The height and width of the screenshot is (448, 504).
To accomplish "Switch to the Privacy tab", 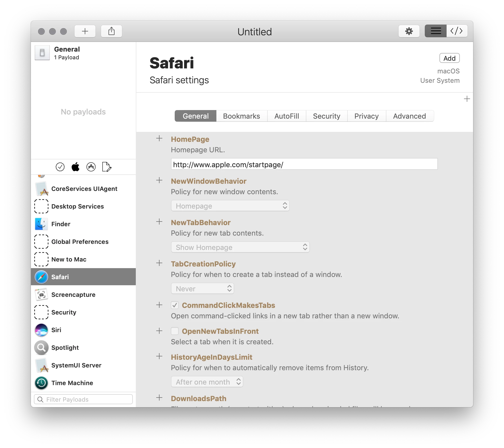I will [x=366, y=116].
